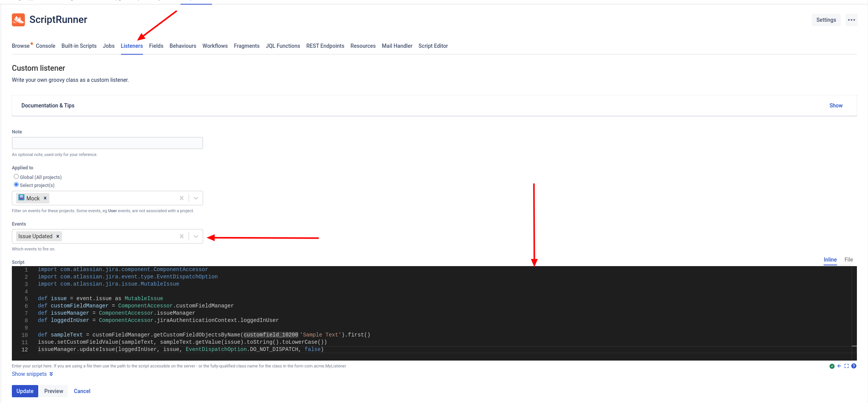Image resolution: width=868 pixels, height=403 pixels.
Task: Click the blue back-arrow icon under editor
Action: [x=839, y=366]
